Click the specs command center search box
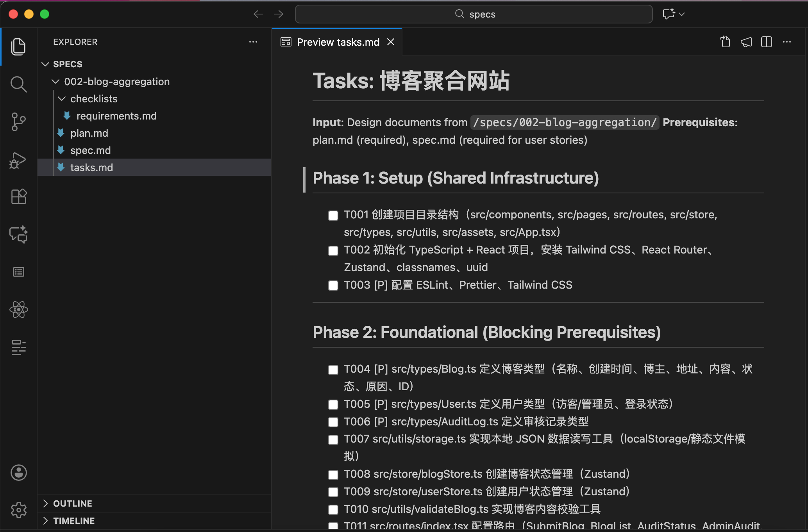Screen dimensions: 808x532 474,14
